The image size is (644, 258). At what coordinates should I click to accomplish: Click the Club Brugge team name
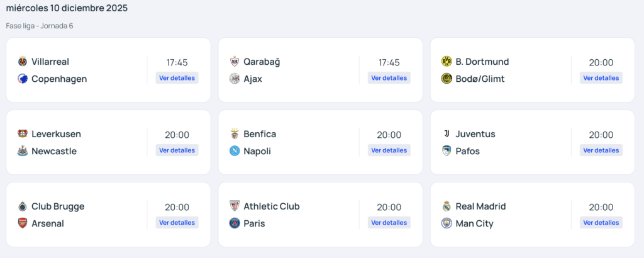[58, 206]
